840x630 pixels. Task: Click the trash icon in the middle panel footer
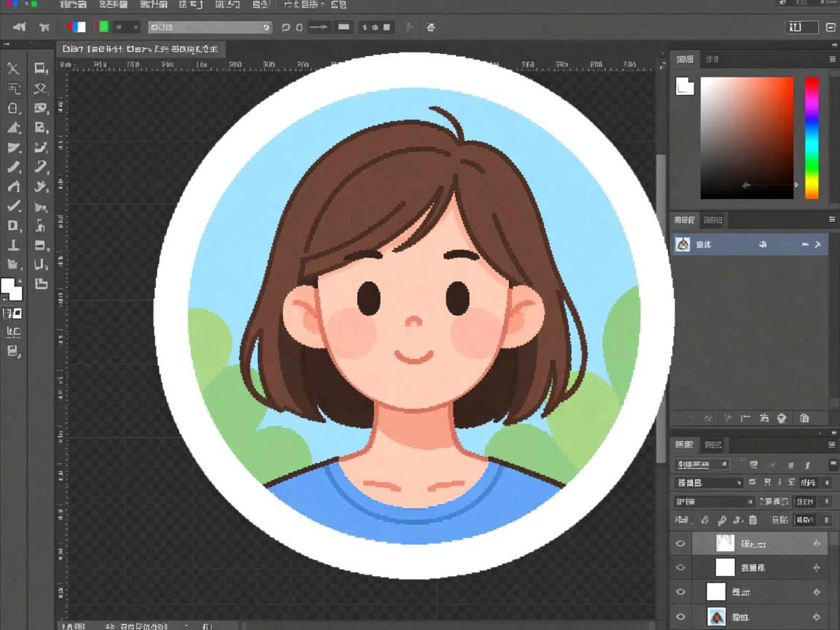pyautogui.click(x=804, y=419)
